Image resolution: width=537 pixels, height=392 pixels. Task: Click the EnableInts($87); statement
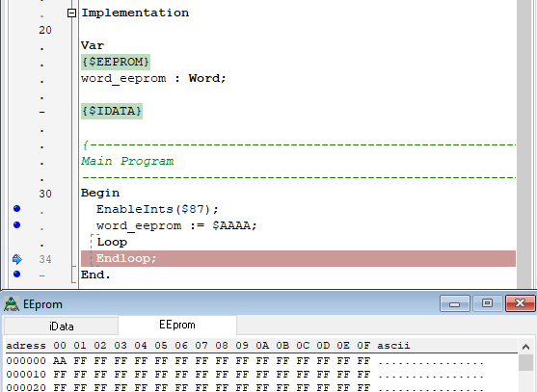pyautogui.click(x=157, y=209)
